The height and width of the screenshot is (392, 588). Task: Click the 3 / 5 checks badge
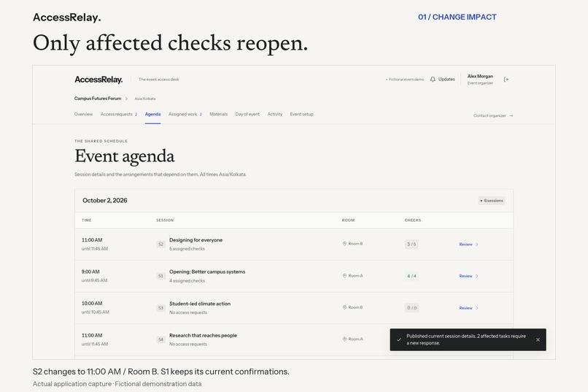[411, 245]
